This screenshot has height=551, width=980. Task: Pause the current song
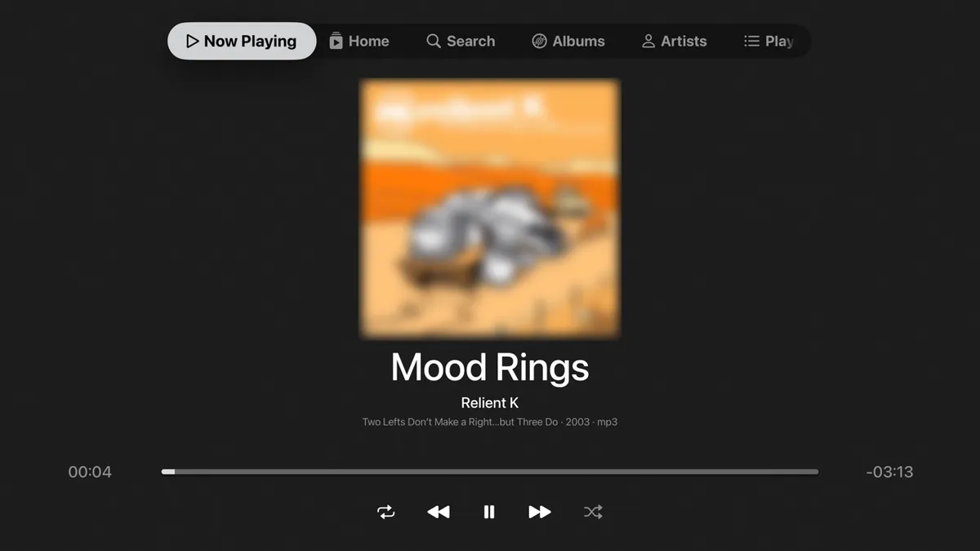[489, 512]
